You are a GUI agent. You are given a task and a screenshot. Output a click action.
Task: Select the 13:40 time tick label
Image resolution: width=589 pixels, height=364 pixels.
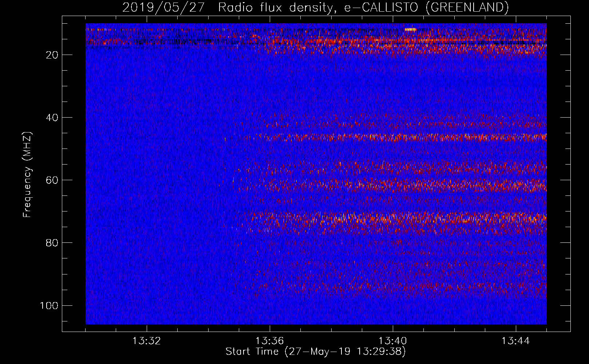[x=393, y=341]
